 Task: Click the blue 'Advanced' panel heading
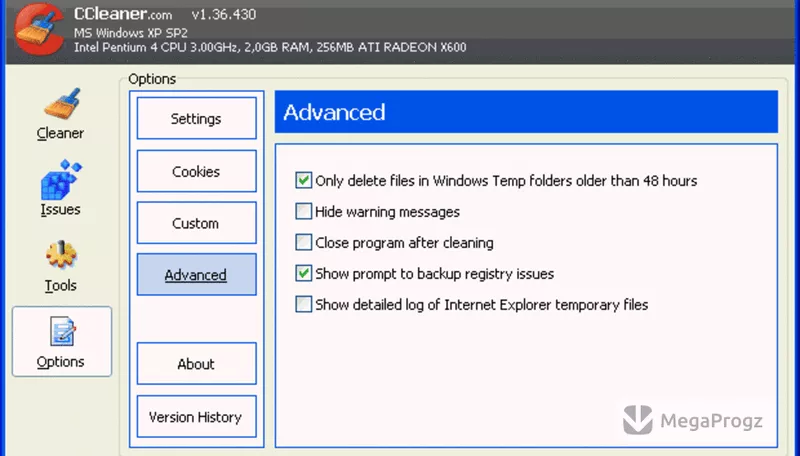[x=526, y=112]
